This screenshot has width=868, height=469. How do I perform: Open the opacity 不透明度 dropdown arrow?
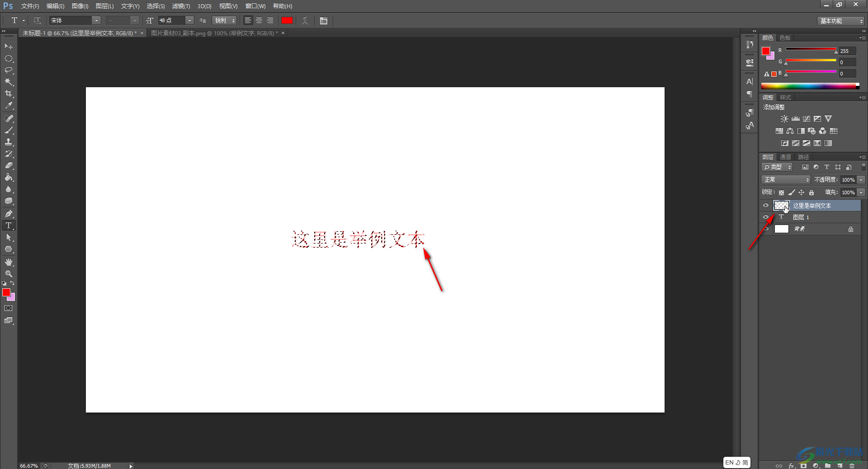coord(861,180)
